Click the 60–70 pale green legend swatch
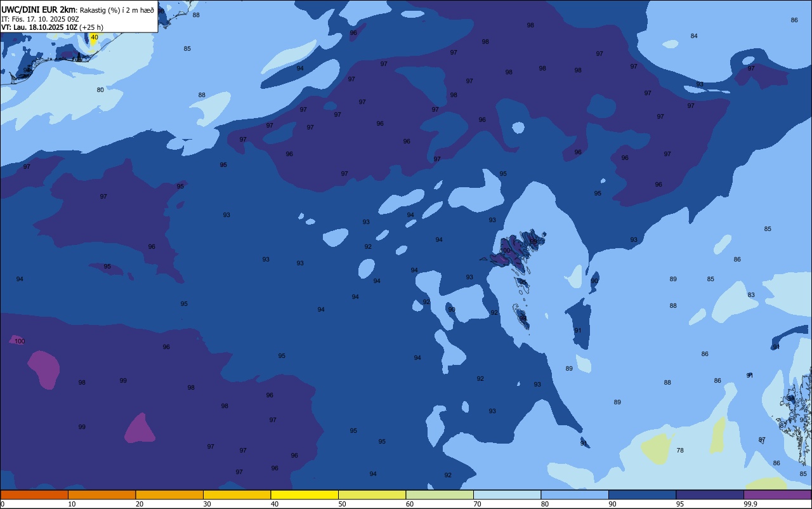 tap(440, 494)
